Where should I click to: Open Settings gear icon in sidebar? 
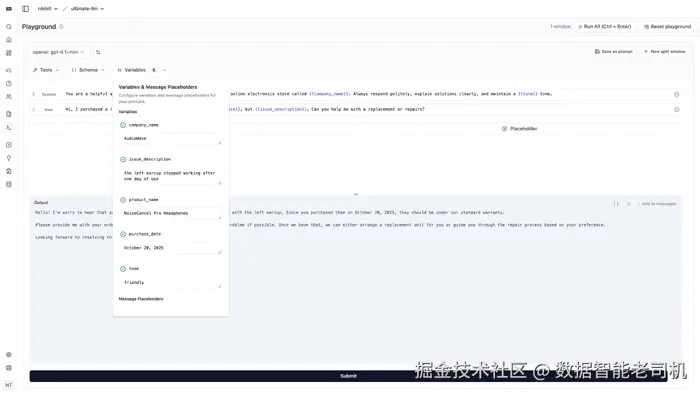(8, 355)
